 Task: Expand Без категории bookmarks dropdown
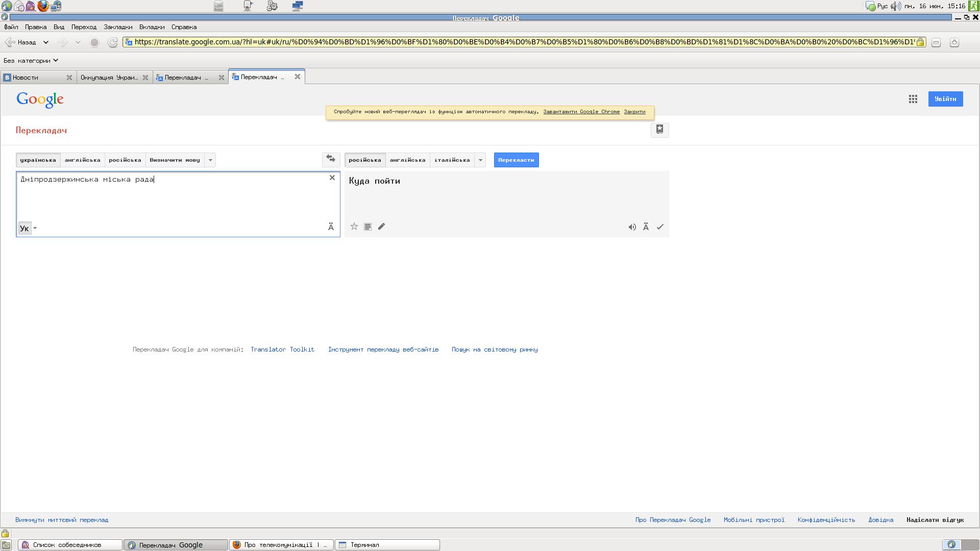tap(31, 60)
